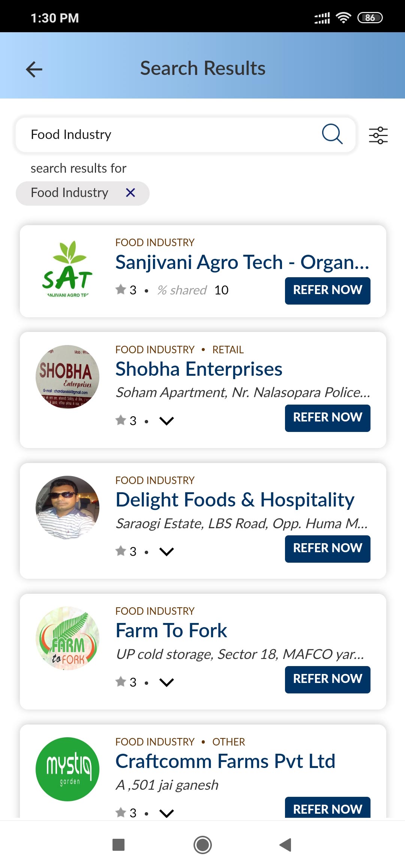Refer Sanjivani Agro Tech now
The width and height of the screenshot is (405, 868).
click(327, 291)
